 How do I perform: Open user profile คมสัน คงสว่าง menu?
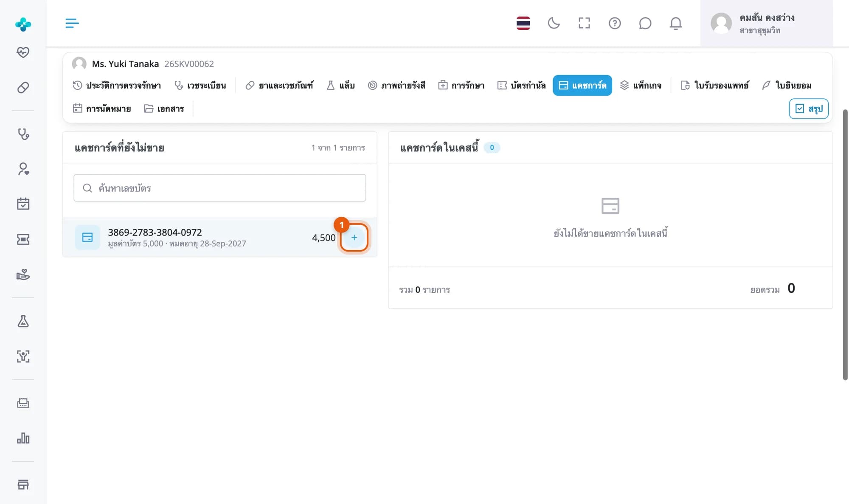coord(766,23)
